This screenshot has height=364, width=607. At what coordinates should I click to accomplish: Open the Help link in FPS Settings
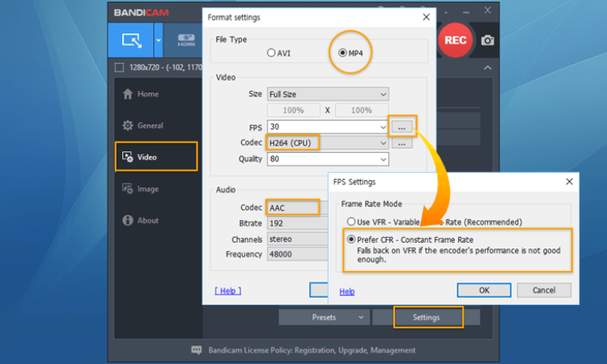coord(347,292)
